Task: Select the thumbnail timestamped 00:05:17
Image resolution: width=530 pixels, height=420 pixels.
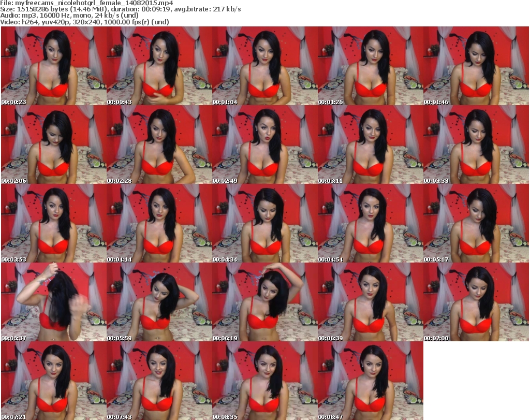Action: coord(476,223)
